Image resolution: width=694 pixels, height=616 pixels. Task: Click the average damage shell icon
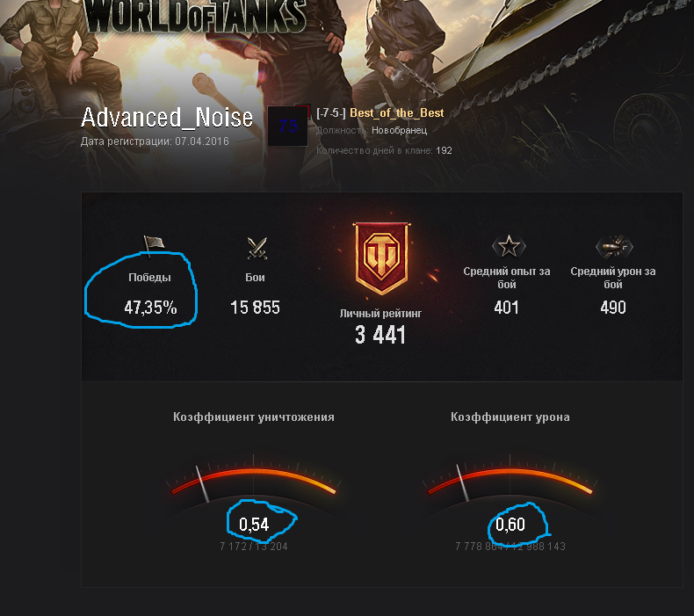click(x=614, y=246)
